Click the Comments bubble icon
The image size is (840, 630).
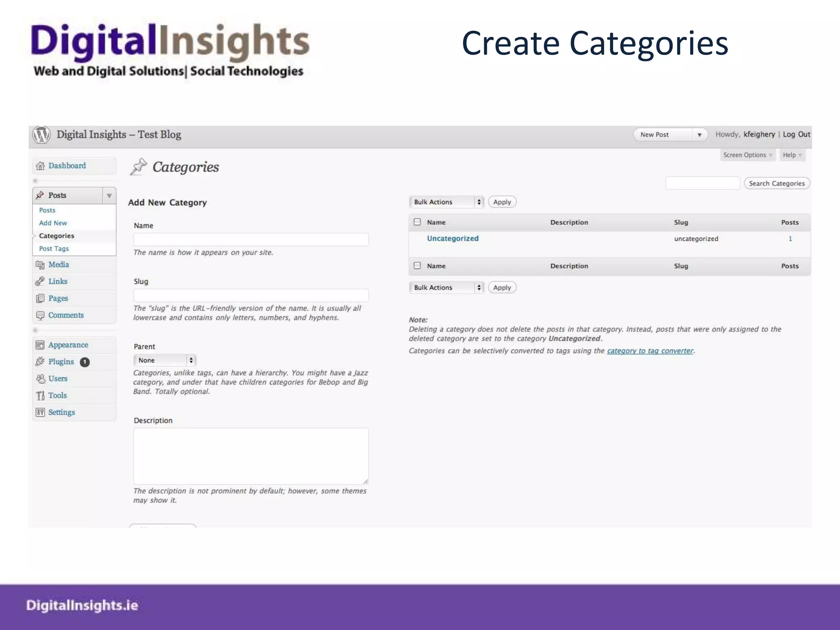[40, 315]
